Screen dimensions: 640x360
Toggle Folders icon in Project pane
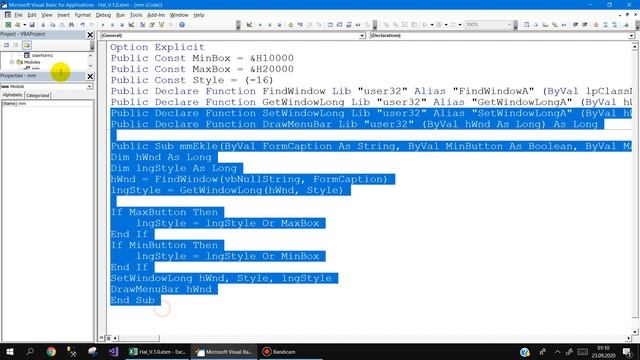(x=27, y=45)
